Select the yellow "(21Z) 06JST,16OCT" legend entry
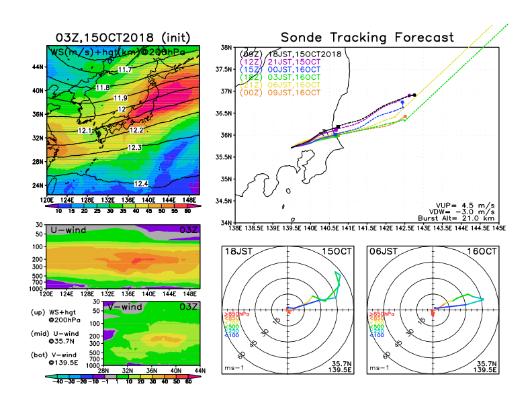Screen dimensions: 532x411 pyautogui.click(x=280, y=85)
